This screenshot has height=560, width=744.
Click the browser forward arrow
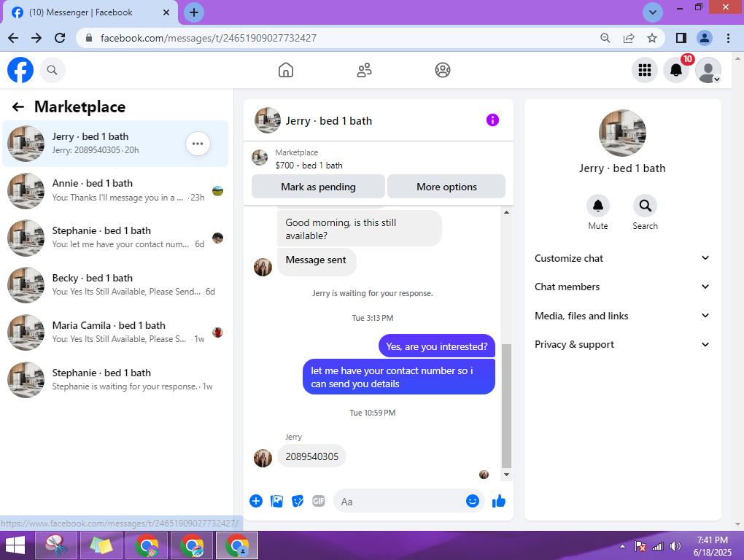pos(36,38)
